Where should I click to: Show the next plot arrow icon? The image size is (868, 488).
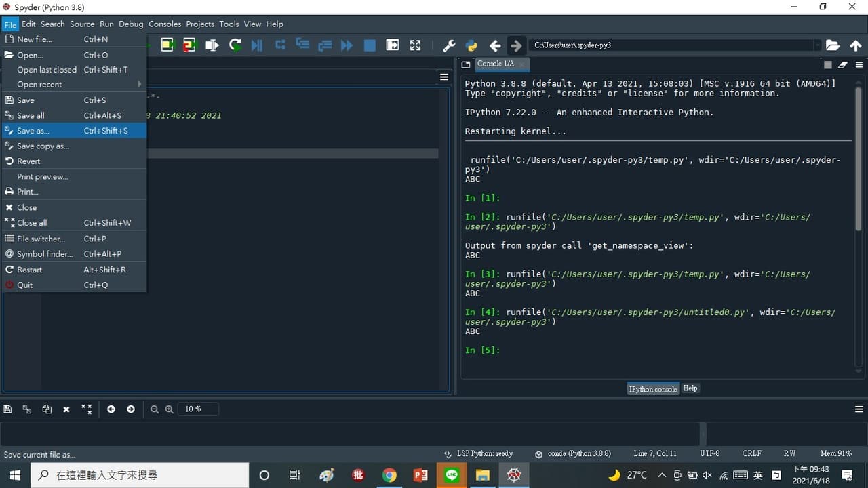(131, 409)
